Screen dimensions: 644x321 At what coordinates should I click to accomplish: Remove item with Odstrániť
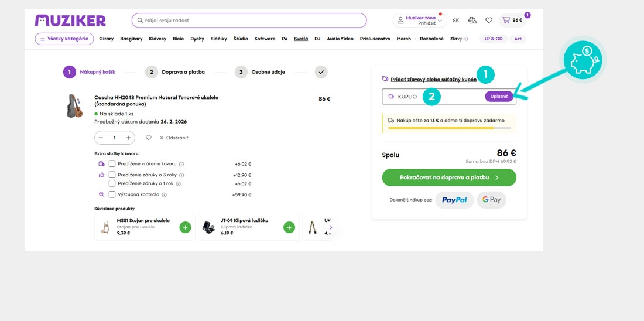coord(174,138)
